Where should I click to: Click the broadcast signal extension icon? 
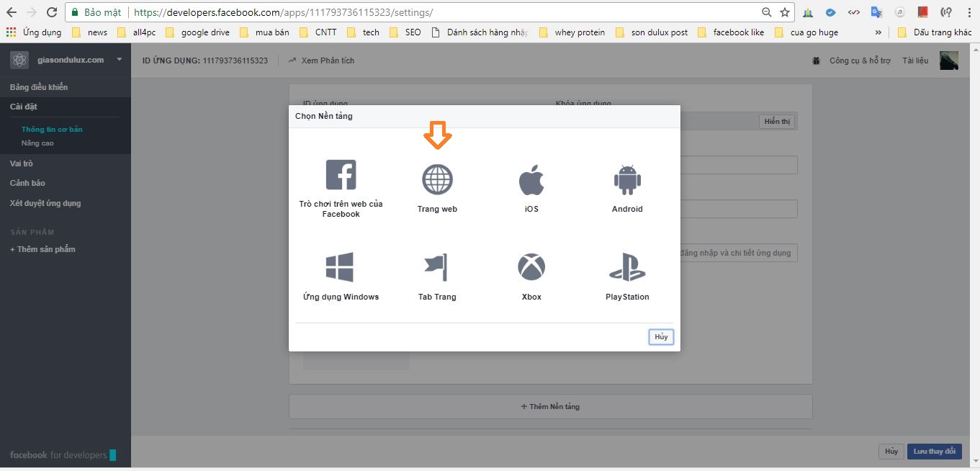point(946,12)
